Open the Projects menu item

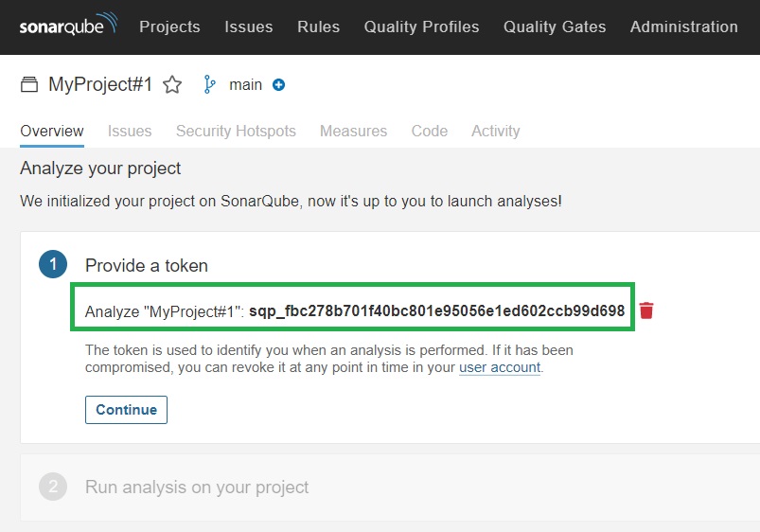coord(169,27)
